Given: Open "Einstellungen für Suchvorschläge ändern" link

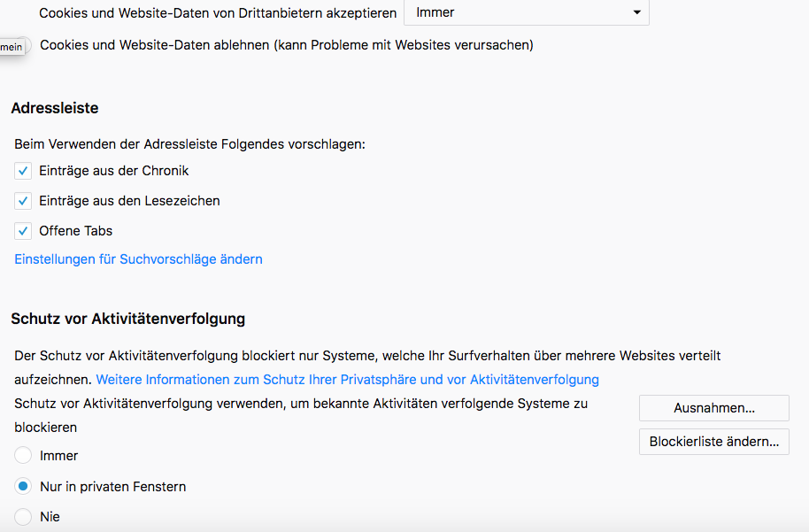Looking at the screenshot, I should (138, 259).
